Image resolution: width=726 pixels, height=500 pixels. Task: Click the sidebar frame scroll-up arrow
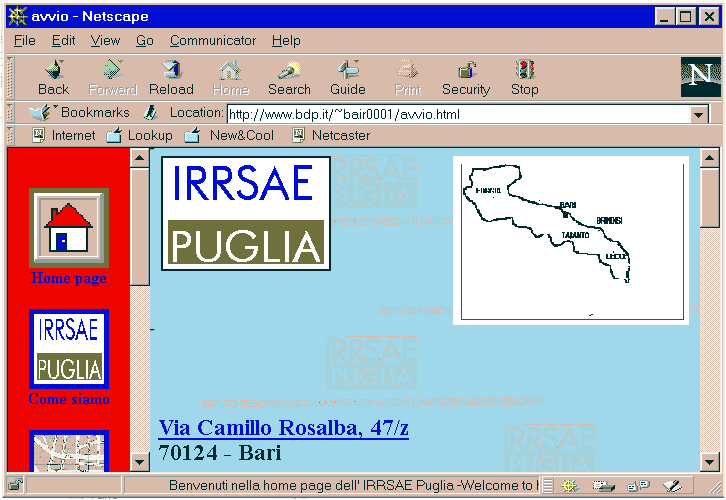coord(139,158)
